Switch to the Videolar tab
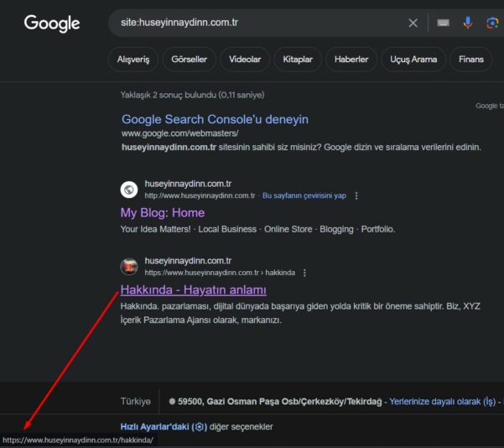This screenshot has width=504, height=448. point(245,60)
